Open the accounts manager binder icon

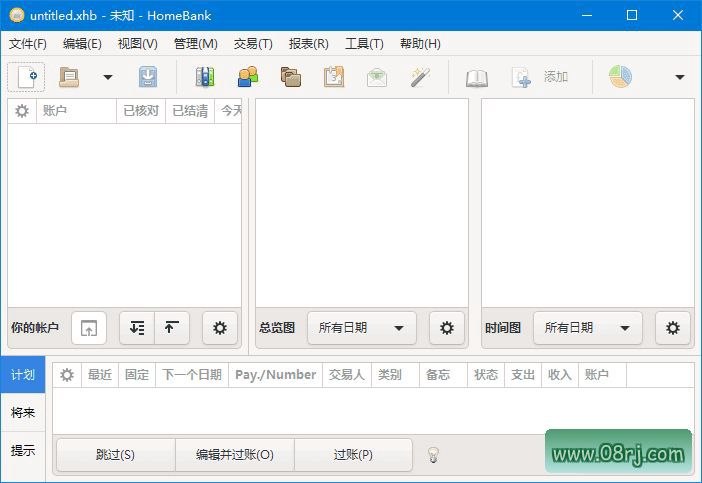click(x=205, y=77)
